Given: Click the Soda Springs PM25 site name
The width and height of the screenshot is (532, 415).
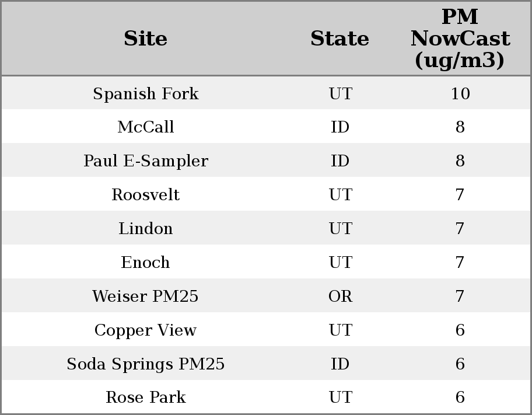Looking at the screenshot, I should click(145, 364).
